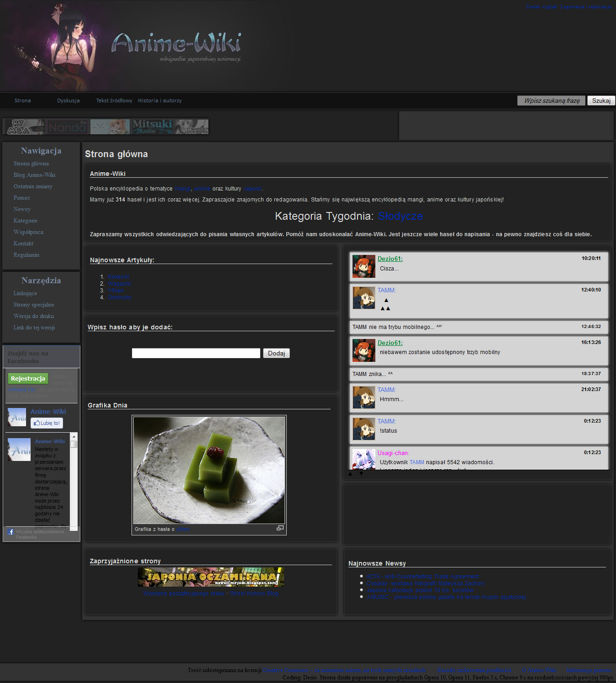Open Zasady zachowania poufności footer link

tap(474, 670)
